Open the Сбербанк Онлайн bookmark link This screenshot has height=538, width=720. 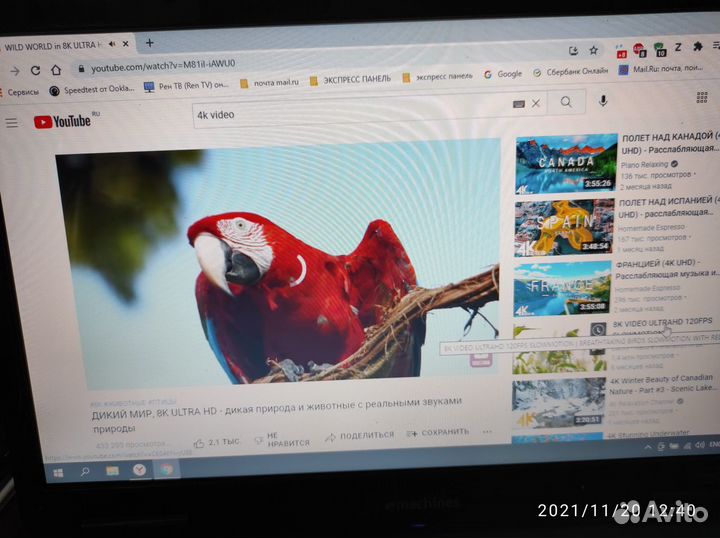pos(571,72)
